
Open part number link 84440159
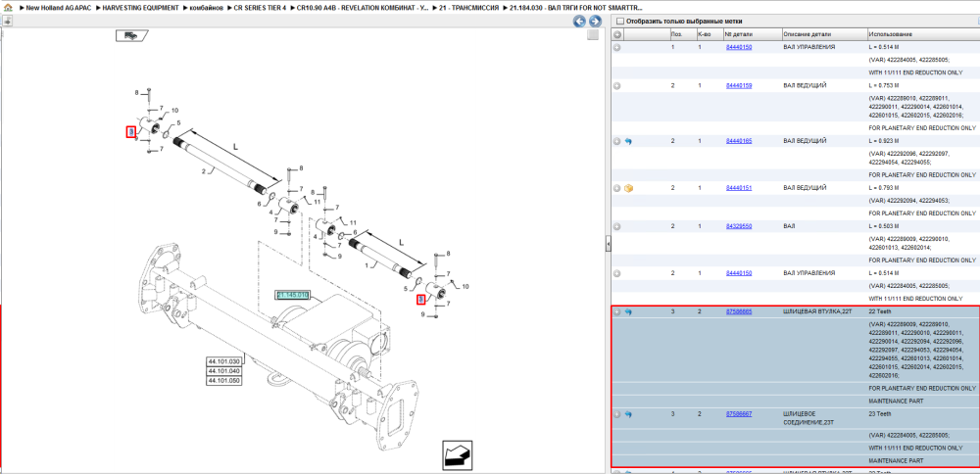point(739,85)
